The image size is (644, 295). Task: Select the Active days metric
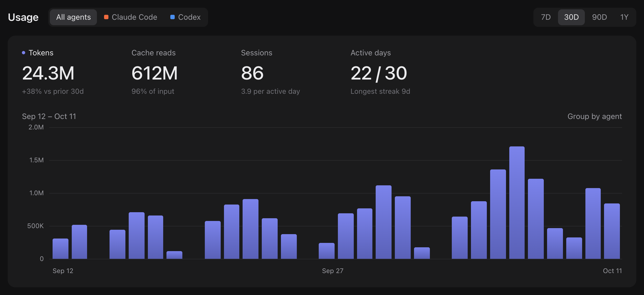click(x=370, y=53)
